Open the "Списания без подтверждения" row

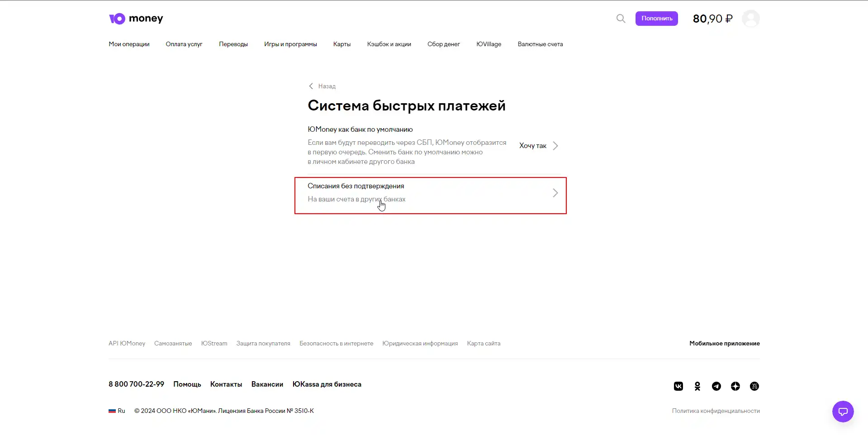(x=430, y=193)
